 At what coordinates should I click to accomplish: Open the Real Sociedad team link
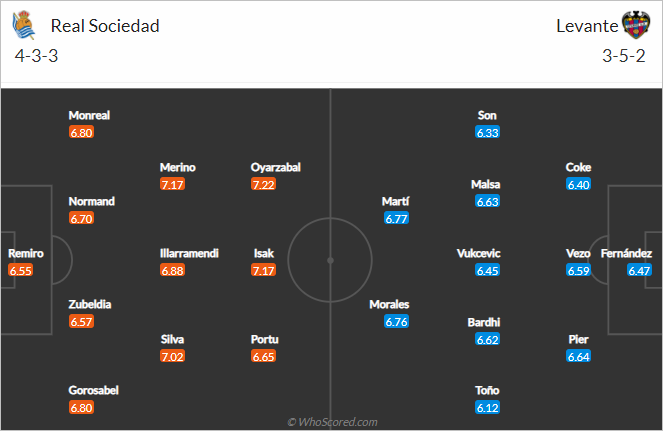click(105, 26)
